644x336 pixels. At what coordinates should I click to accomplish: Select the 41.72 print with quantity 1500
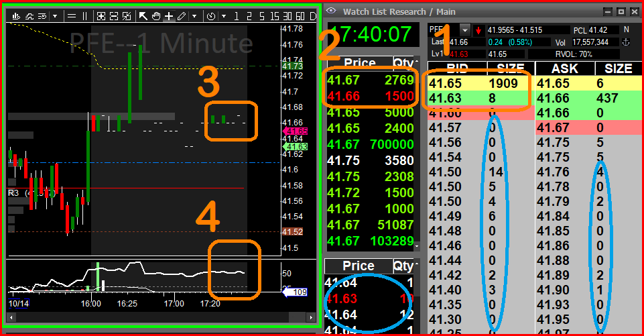coord(370,192)
